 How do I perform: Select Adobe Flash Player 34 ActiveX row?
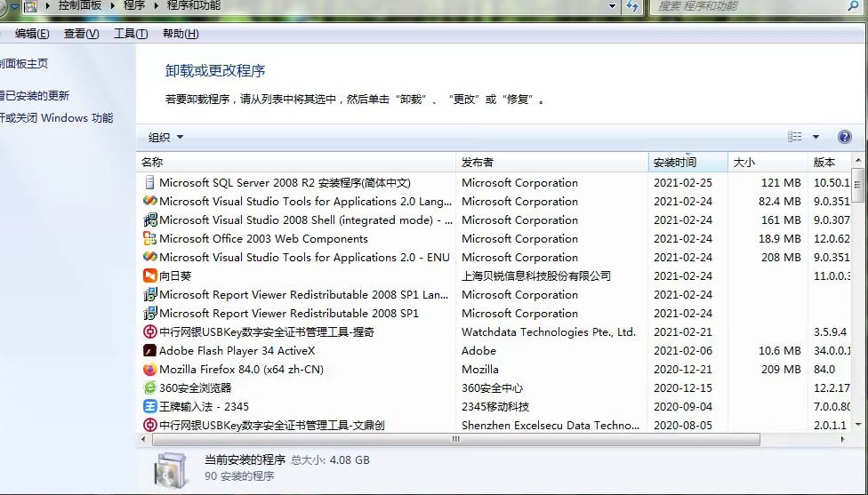(x=494, y=351)
